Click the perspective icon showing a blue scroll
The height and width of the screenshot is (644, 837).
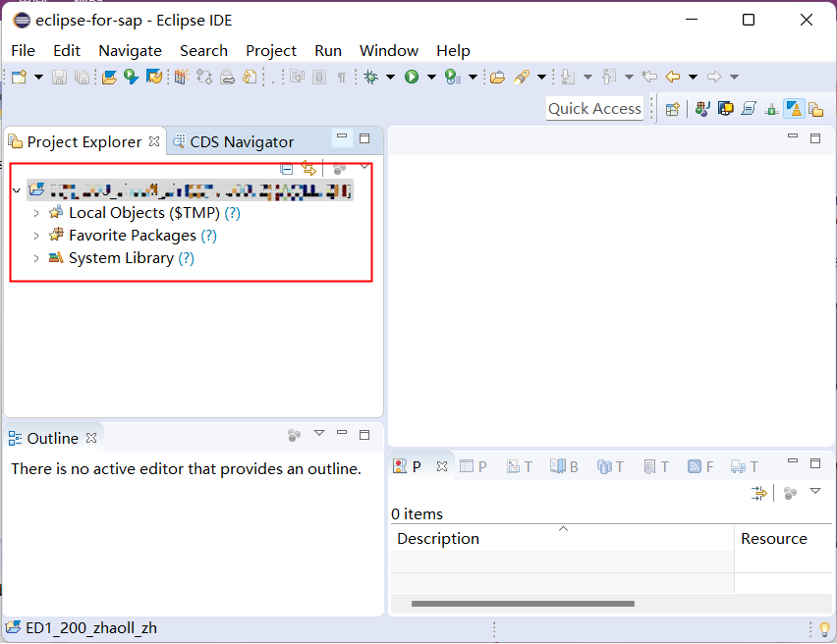(x=749, y=109)
